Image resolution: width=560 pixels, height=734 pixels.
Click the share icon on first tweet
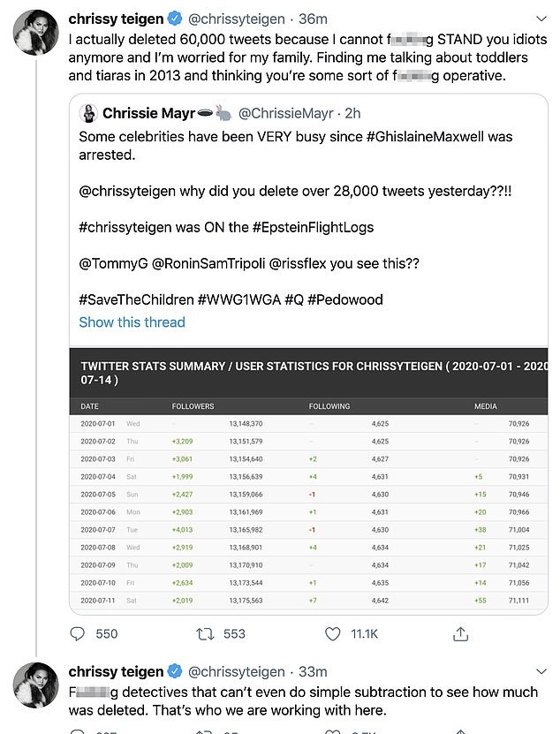point(460,633)
